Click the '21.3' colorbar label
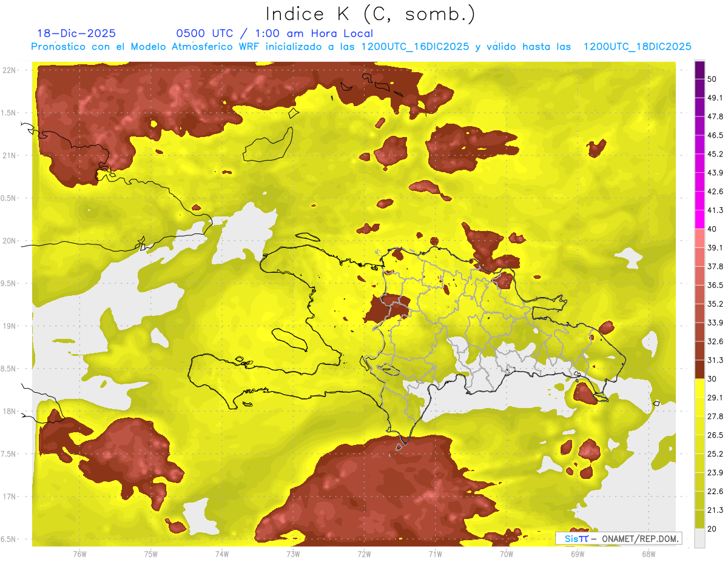 [x=715, y=510]
